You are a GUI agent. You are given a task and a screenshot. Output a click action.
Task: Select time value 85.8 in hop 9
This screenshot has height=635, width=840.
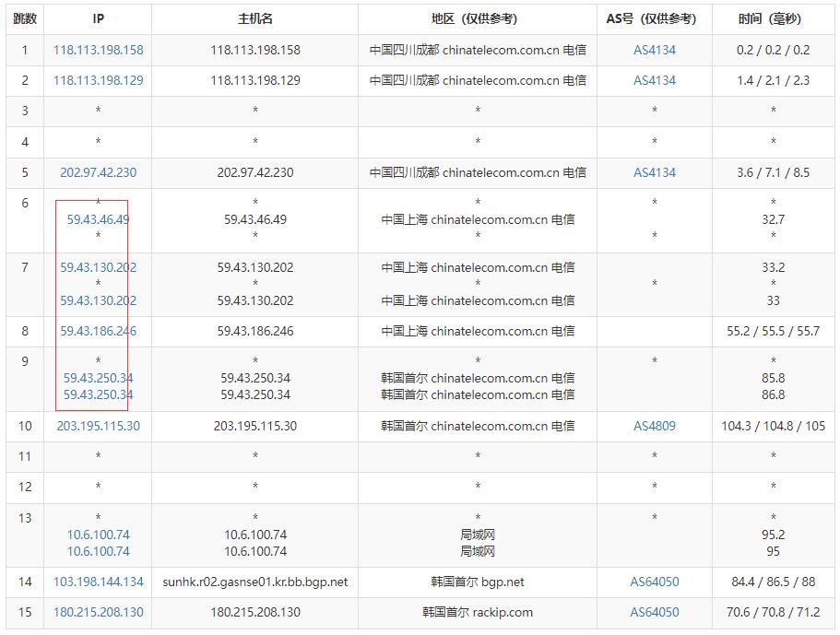[773, 378]
